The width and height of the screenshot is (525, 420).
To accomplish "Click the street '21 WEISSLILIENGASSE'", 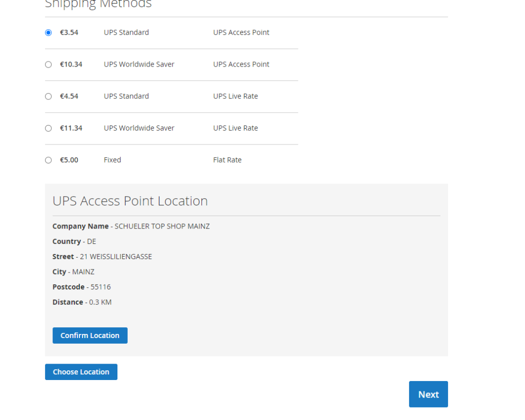I will click(116, 257).
